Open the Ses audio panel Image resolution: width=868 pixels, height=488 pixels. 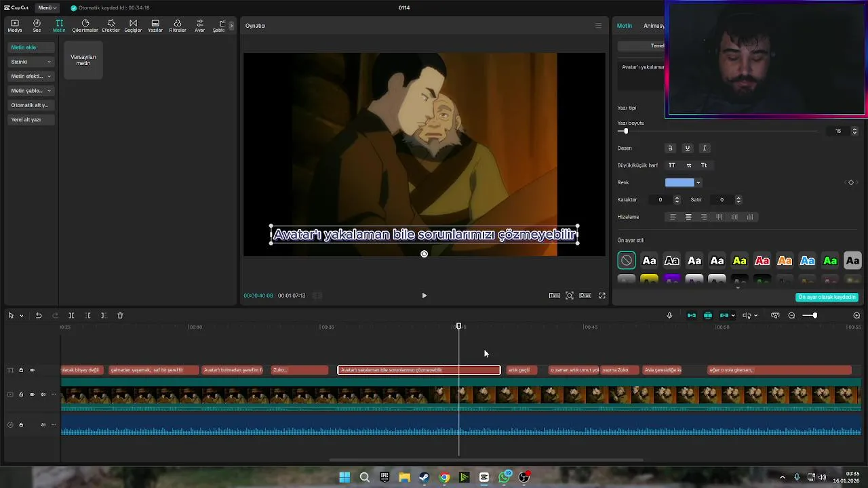[37, 26]
